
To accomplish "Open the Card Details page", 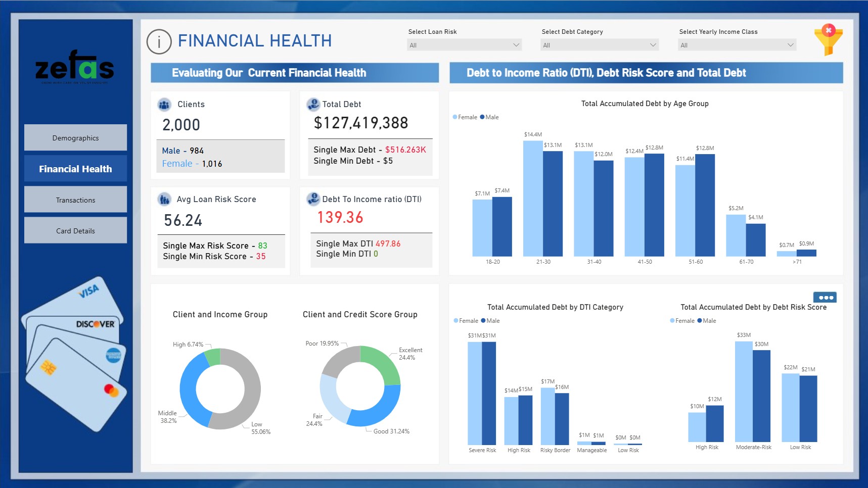I will 75,231.
